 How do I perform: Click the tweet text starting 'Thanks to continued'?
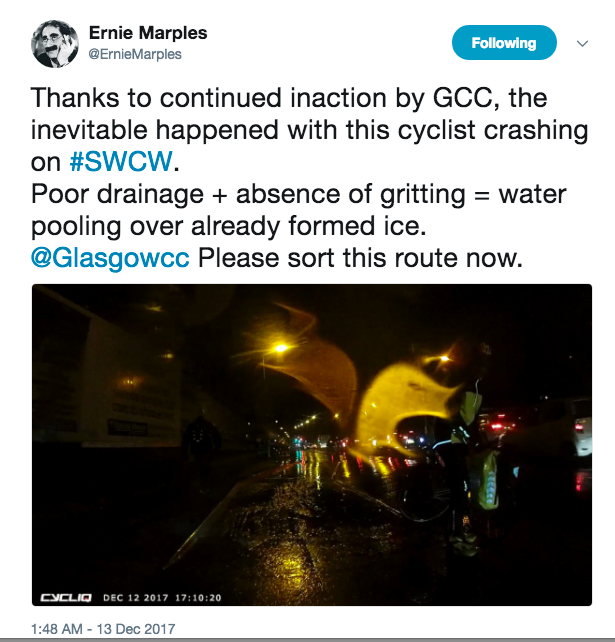click(x=310, y=130)
